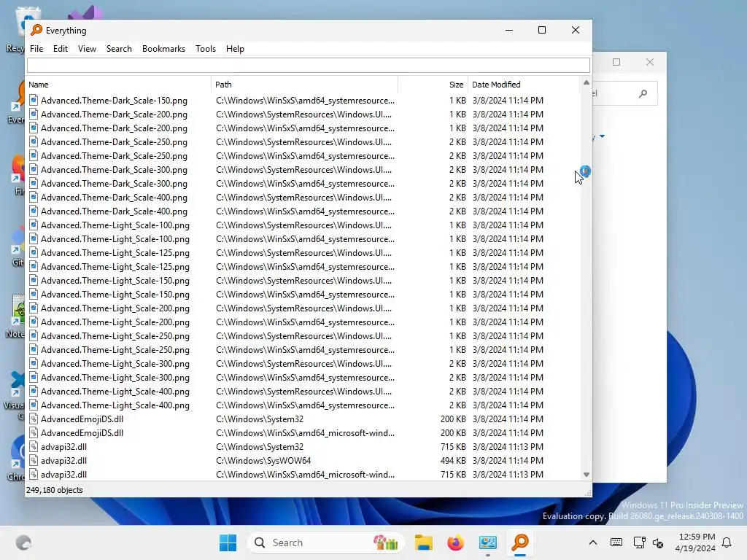The height and width of the screenshot is (560, 747).
Task: Open the touch keyboard tray icon
Action: click(x=616, y=542)
